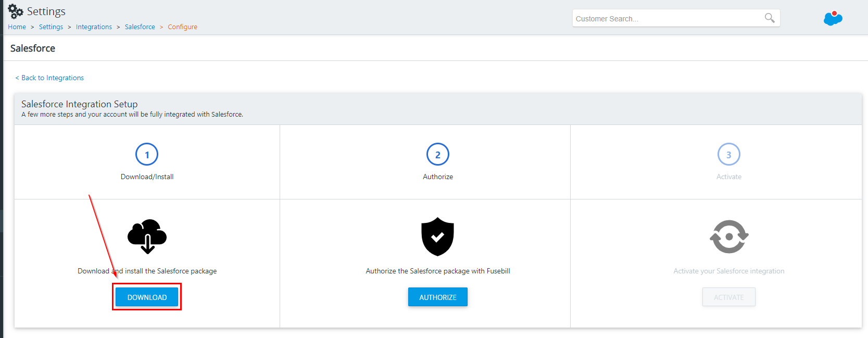This screenshot has height=338, width=868.
Task: Select step 3 circle icon
Action: point(729,155)
